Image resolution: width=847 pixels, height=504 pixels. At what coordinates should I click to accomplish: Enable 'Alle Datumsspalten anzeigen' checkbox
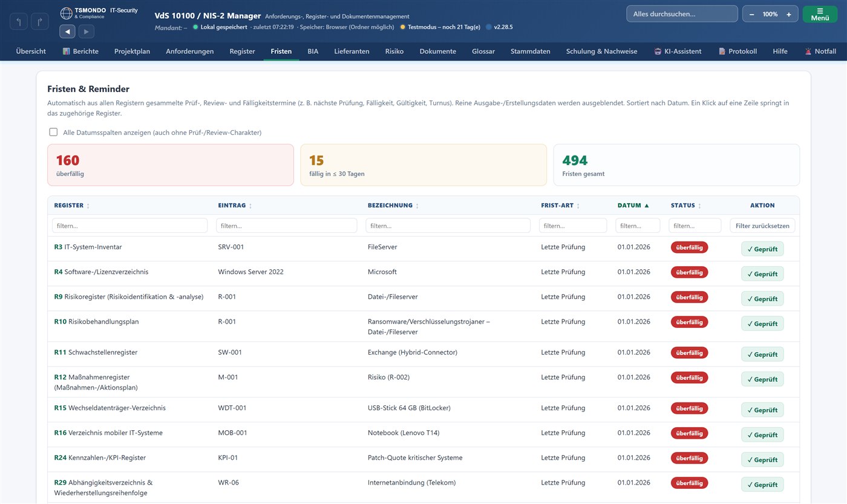(x=53, y=132)
